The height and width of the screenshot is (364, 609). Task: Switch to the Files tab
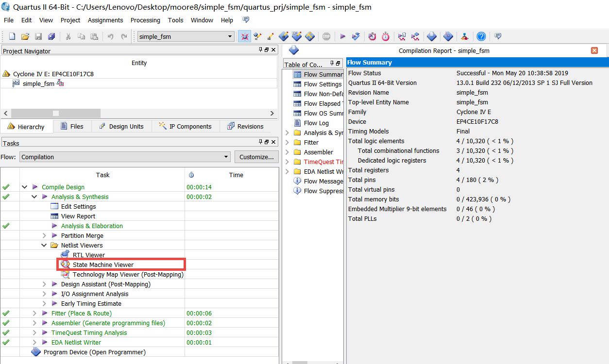tap(72, 126)
